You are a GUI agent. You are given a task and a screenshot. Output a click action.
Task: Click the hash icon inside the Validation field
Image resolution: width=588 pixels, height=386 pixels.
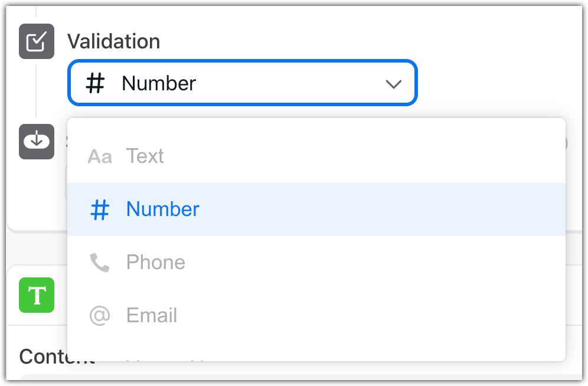point(95,83)
